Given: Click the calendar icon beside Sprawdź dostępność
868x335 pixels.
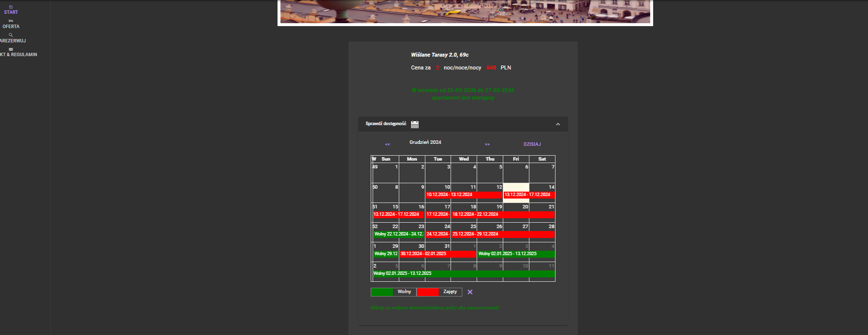Looking at the screenshot, I should pyautogui.click(x=415, y=124).
